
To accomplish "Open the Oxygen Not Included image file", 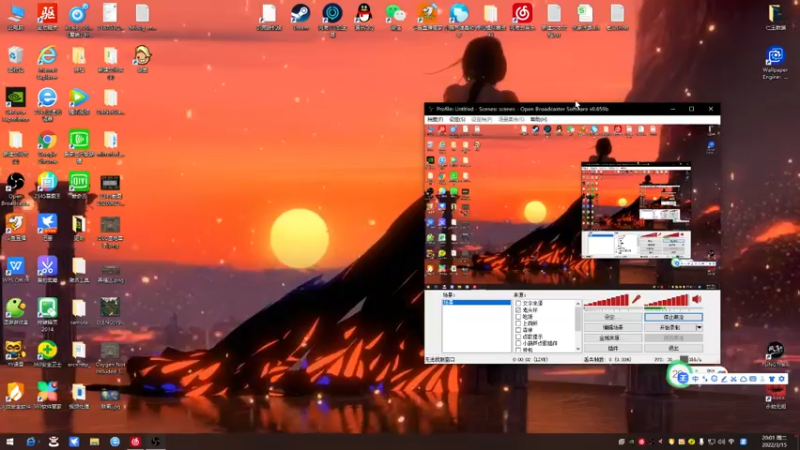I will (x=110, y=358).
